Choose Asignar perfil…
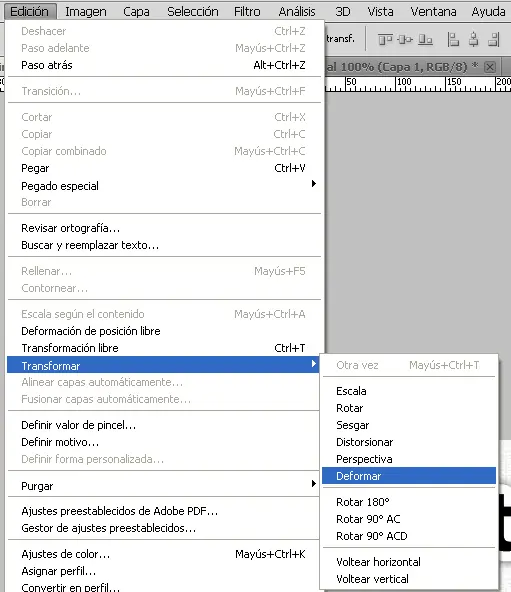511x592 pixels. 164,571
